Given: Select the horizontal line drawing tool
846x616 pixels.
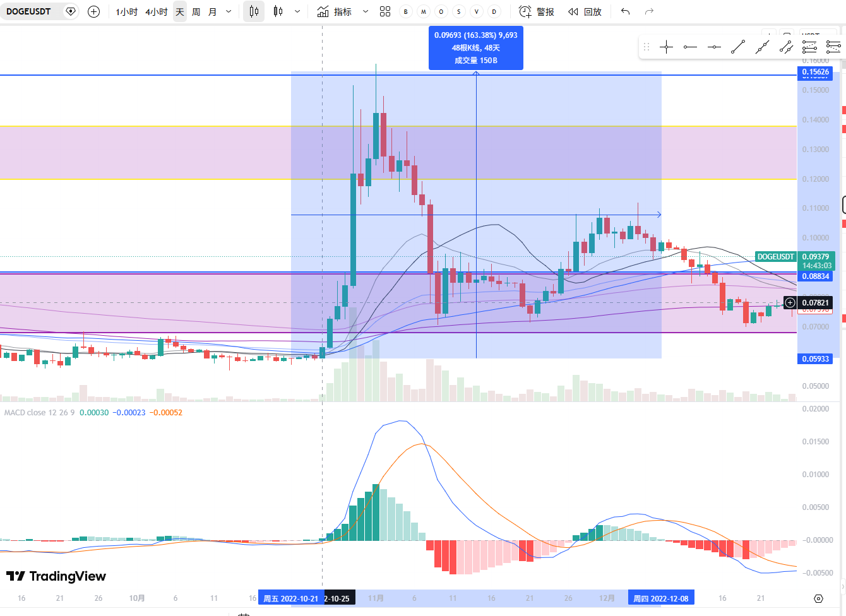Looking at the screenshot, I should pos(690,47).
